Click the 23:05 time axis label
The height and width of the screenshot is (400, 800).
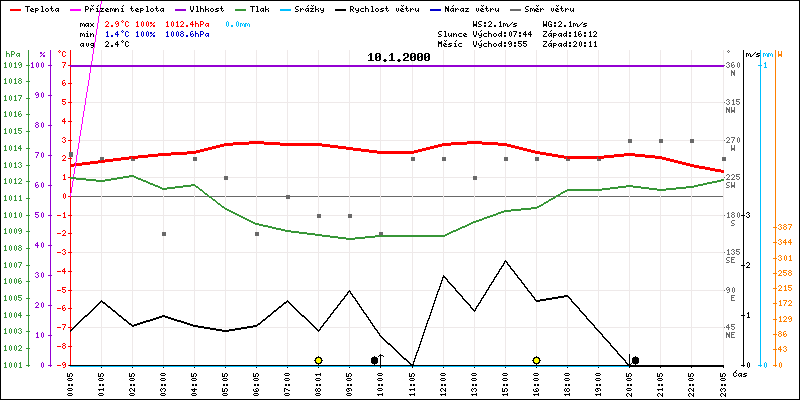[x=723, y=381]
